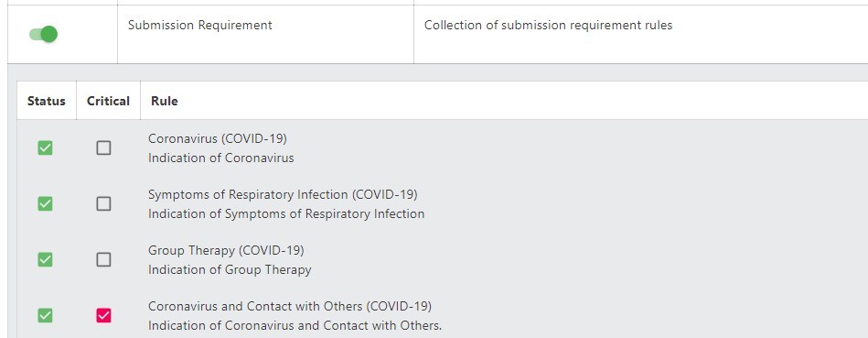Mark Group Therapy rule as Critical
This screenshot has height=338, width=868.
(103, 260)
